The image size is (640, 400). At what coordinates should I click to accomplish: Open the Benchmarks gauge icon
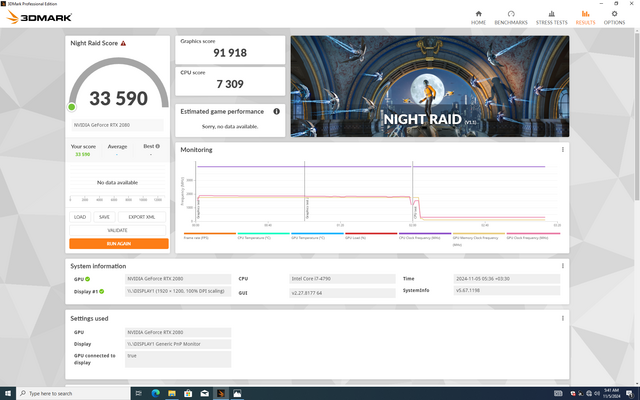[511, 15]
